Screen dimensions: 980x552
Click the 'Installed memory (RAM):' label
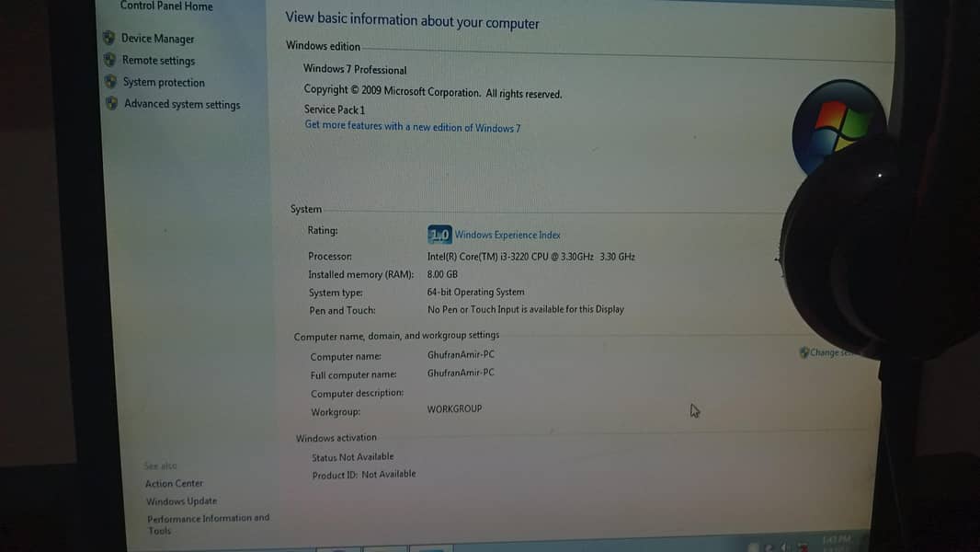[360, 274]
